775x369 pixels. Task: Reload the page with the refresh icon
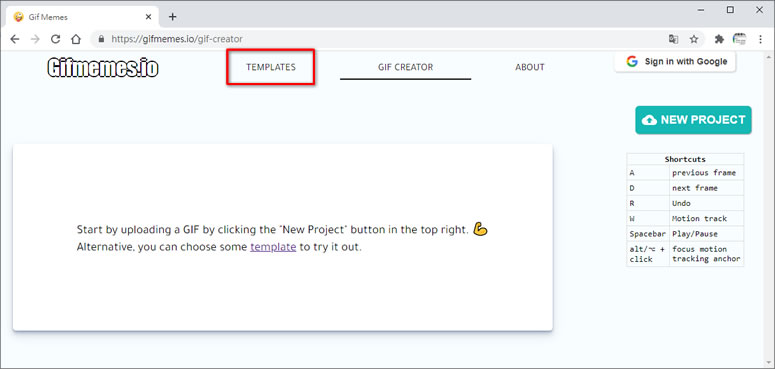pyautogui.click(x=55, y=39)
